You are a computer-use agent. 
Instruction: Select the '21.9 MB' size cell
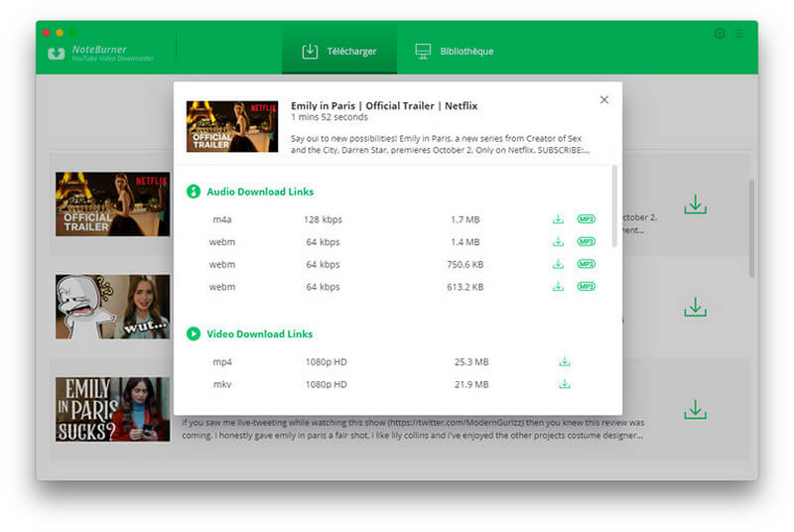[471, 384]
